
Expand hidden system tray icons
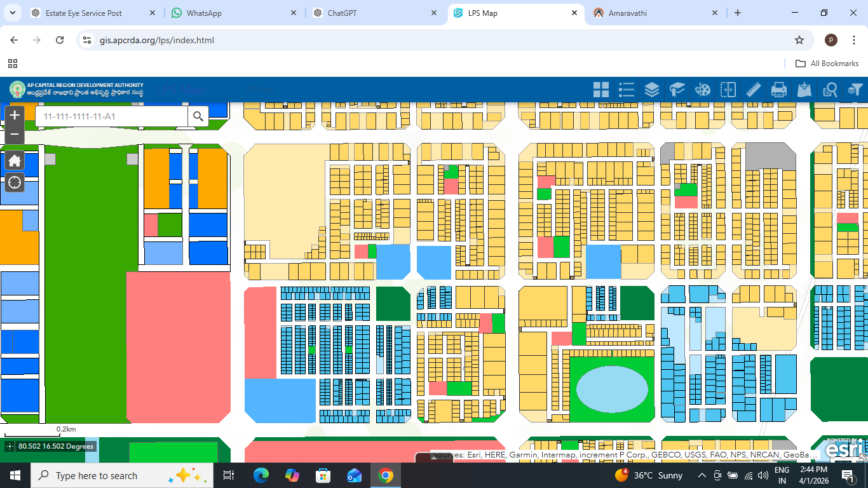(x=702, y=475)
